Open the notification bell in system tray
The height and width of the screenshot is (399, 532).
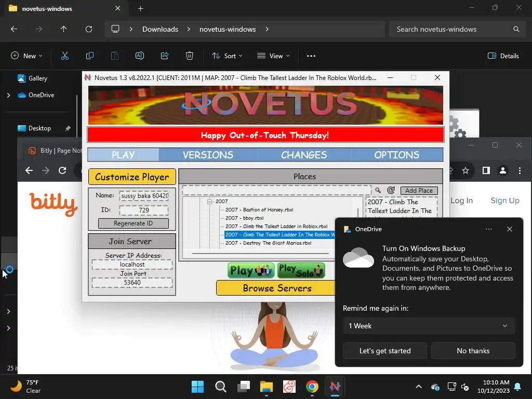pos(518,387)
